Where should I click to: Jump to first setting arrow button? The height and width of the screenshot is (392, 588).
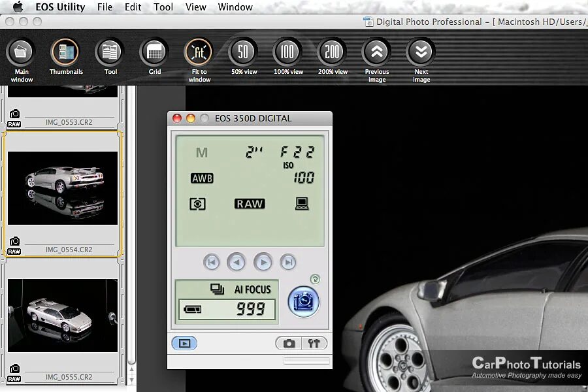point(212,262)
